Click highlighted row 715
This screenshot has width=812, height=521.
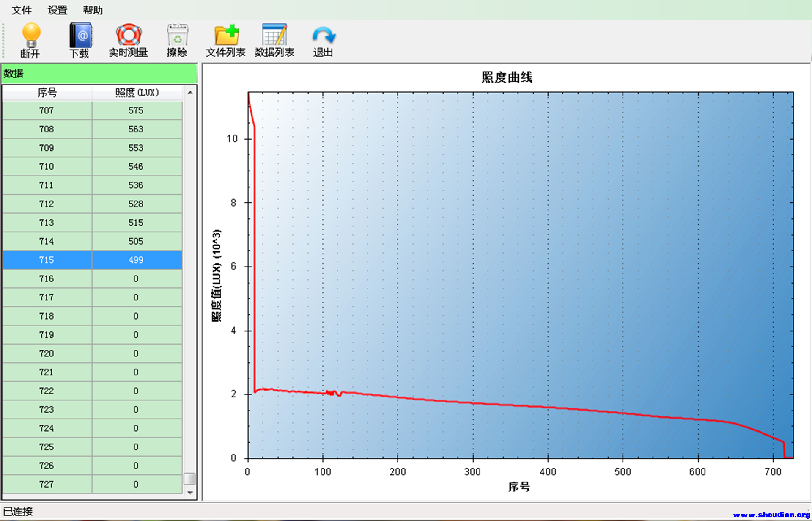coord(93,260)
